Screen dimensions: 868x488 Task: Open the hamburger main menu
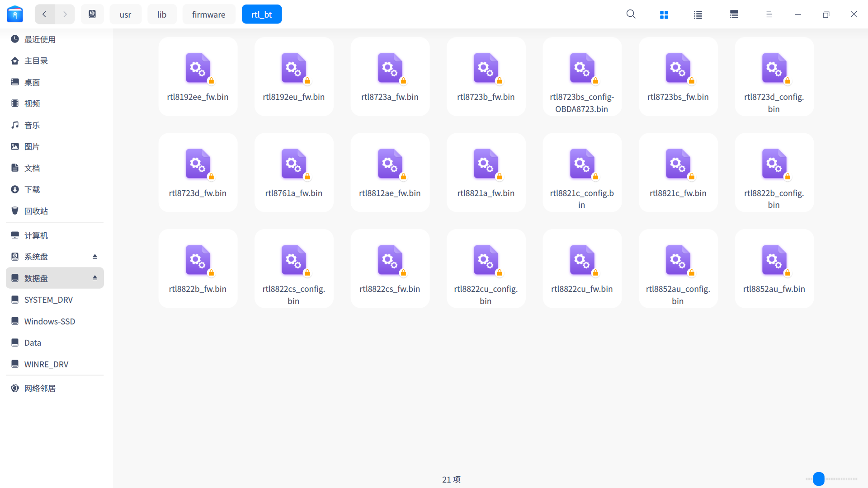pyautogui.click(x=769, y=14)
